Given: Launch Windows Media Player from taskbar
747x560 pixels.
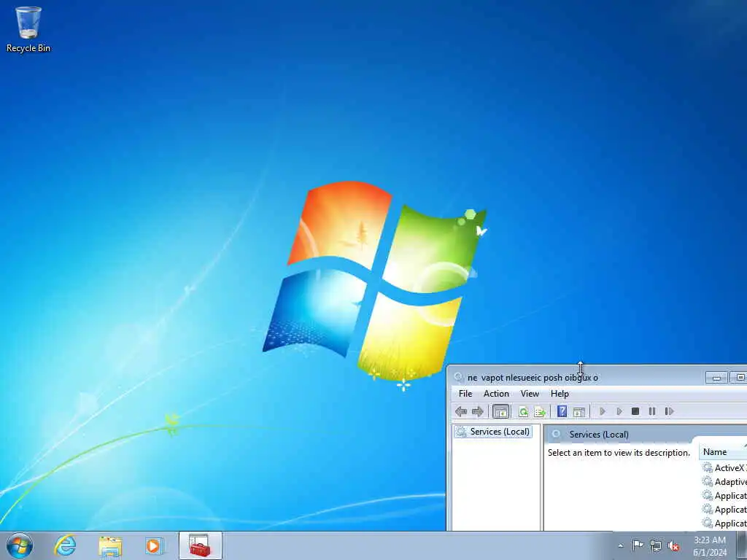Looking at the screenshot, I should [154, 545].
